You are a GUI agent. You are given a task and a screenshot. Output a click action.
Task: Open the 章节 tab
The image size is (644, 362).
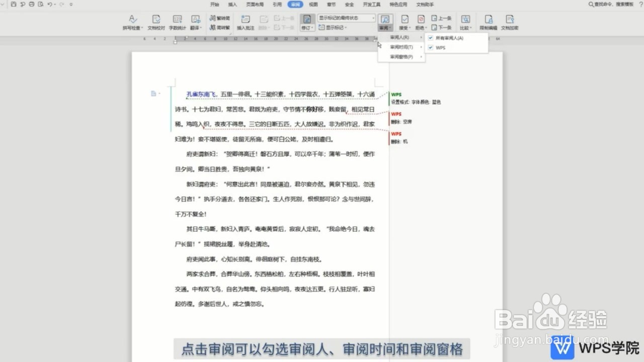click(332, 4)
